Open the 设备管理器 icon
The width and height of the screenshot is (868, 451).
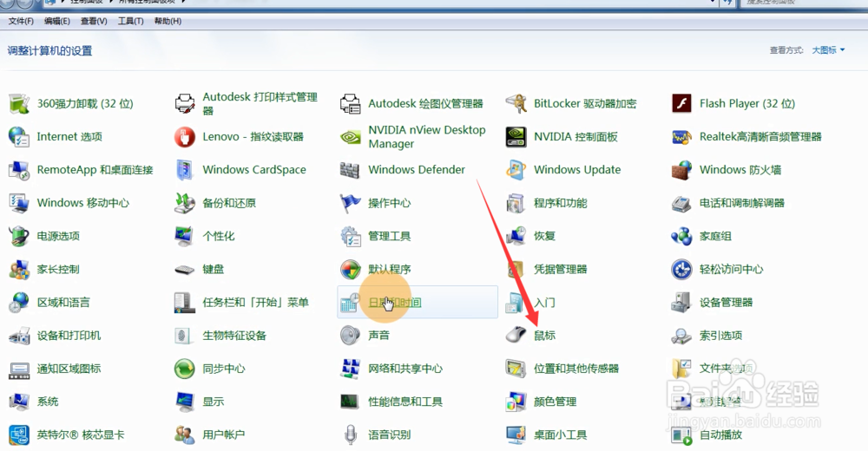click(681, 303)
